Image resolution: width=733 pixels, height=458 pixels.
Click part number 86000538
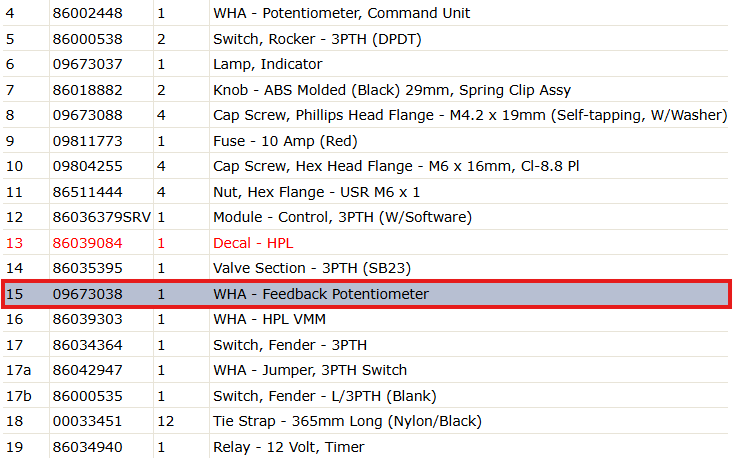(87, 39)
